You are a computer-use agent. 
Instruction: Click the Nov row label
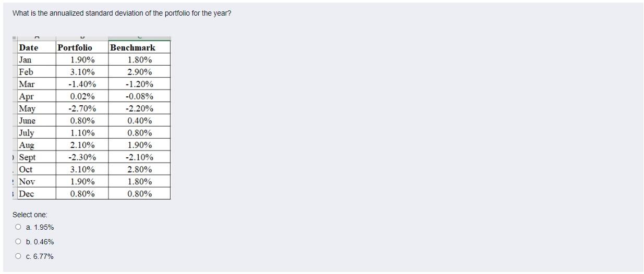[27, 182]
